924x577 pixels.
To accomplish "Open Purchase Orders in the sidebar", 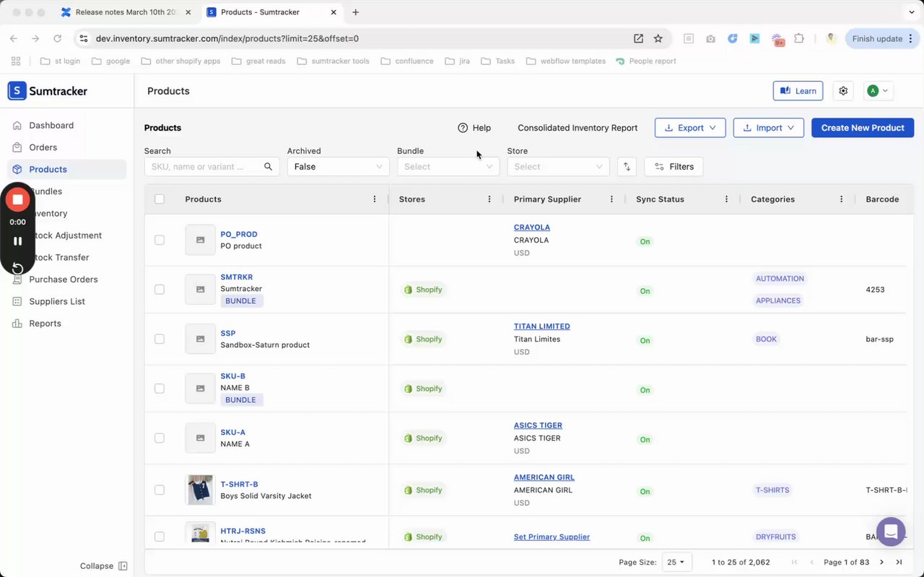I will click(63, 279).
